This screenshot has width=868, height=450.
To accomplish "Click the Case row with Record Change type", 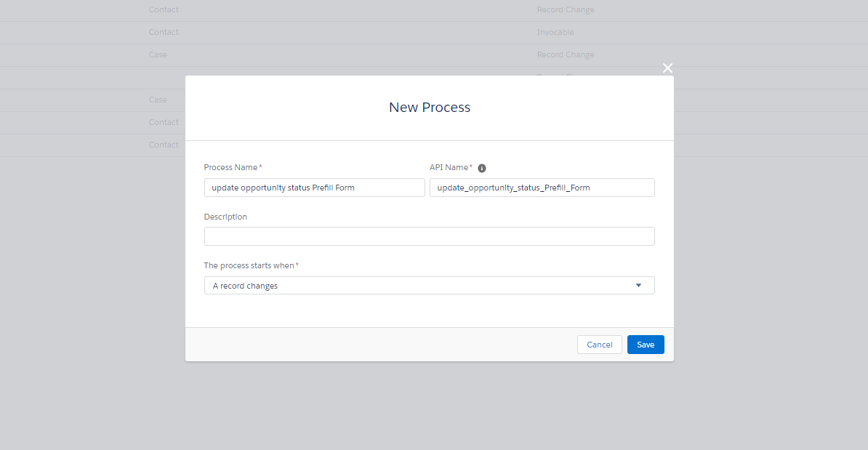I will coord(158,55).
